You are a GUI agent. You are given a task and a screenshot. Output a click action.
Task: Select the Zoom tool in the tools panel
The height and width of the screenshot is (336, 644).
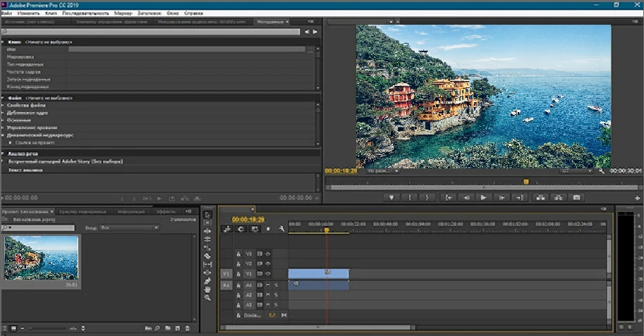(x=207, y=298)
